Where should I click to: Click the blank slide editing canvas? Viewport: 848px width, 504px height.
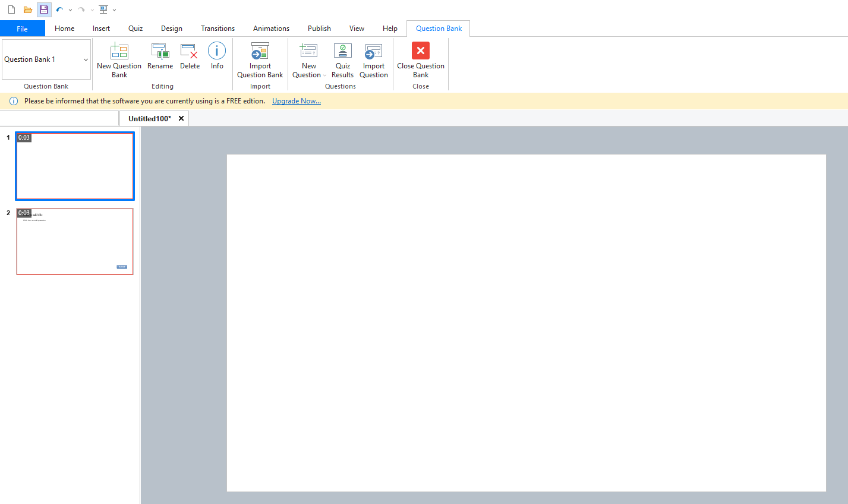(x=527, y=323)
